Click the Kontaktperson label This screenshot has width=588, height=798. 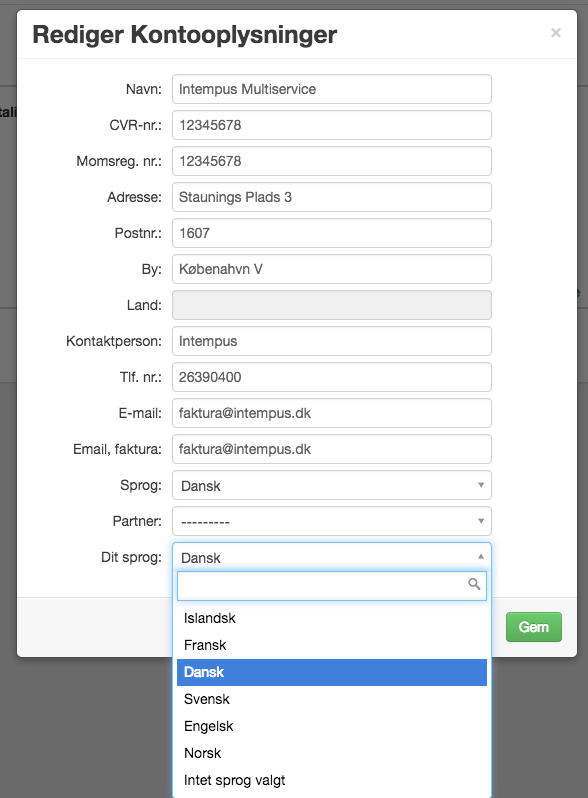pyautogui.click(x=114, y=341)
